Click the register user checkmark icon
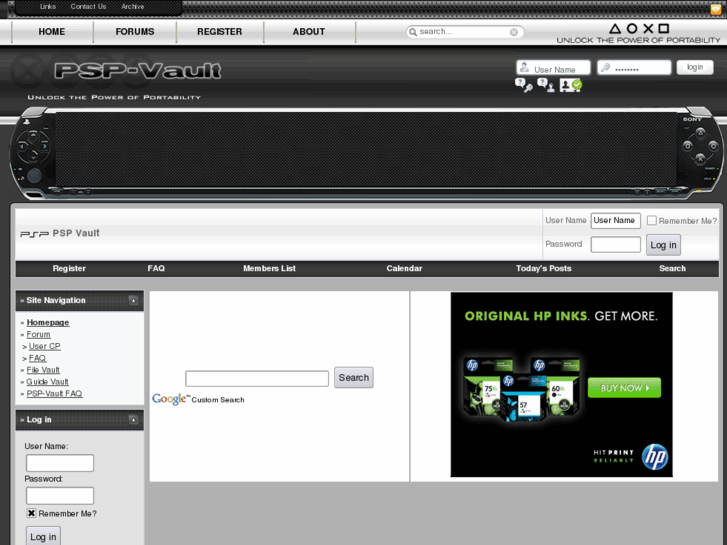Screen dimensions: 727x545 [571, 85]
